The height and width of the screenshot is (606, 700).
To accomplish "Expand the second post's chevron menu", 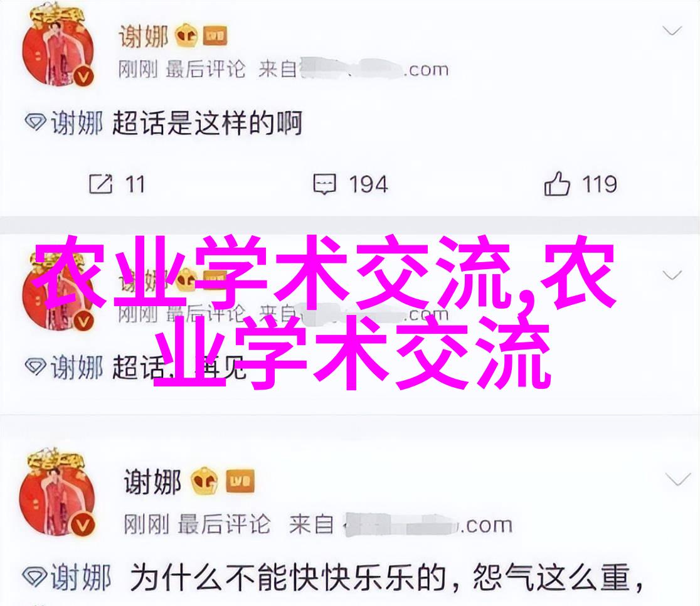I will coord(672,275).
